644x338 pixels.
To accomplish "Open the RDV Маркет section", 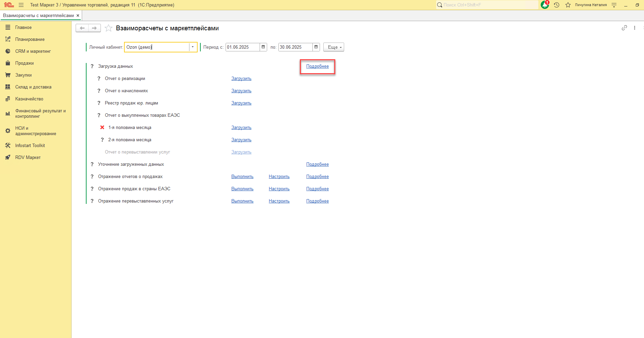I will 28,158.
